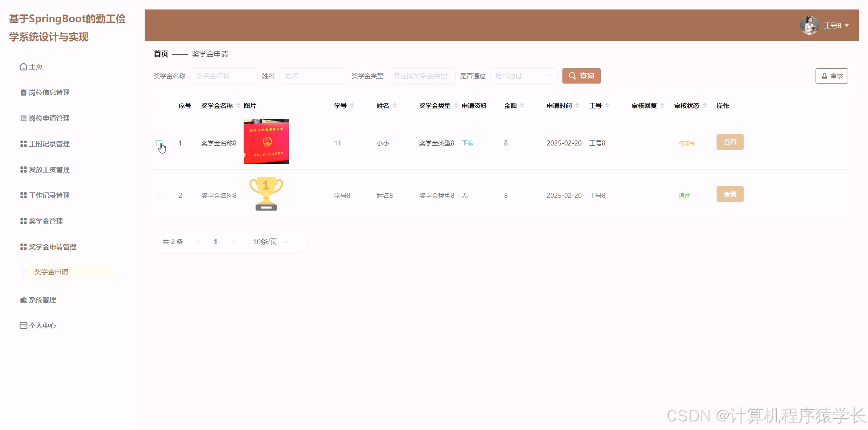This screenshot has height=430, width=868.
Task: Click the 通过 status in row 2
Action: pos(684,196)
